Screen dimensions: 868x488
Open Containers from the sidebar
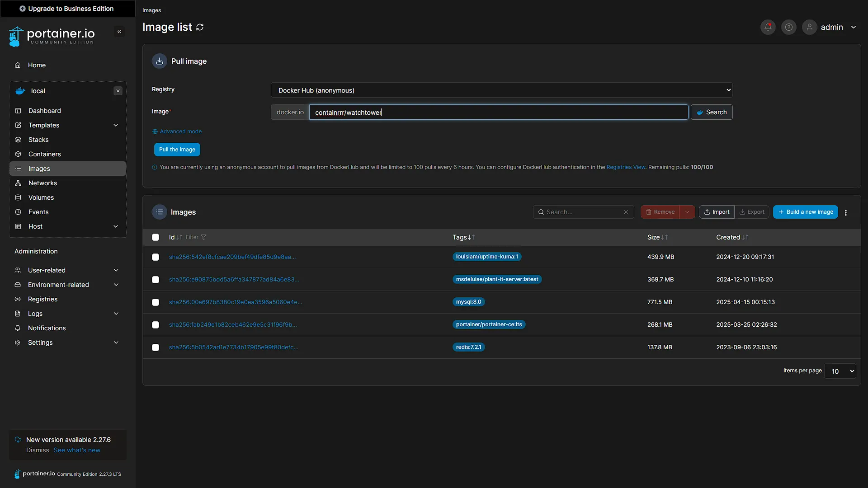tap(45, 154)
